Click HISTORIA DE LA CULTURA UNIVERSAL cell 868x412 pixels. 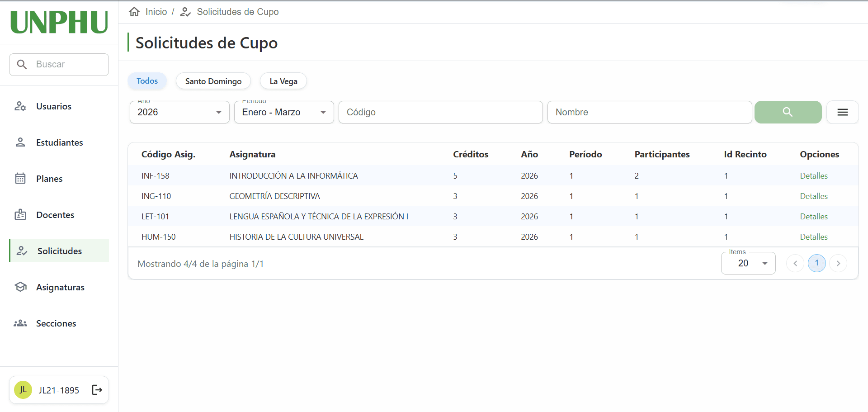[296, 237]
